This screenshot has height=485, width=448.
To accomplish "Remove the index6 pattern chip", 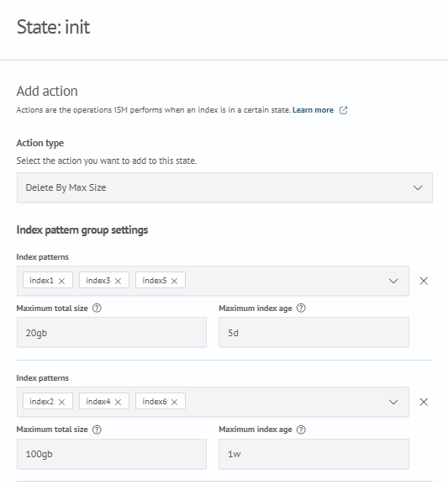I will (x=174, y=402).
